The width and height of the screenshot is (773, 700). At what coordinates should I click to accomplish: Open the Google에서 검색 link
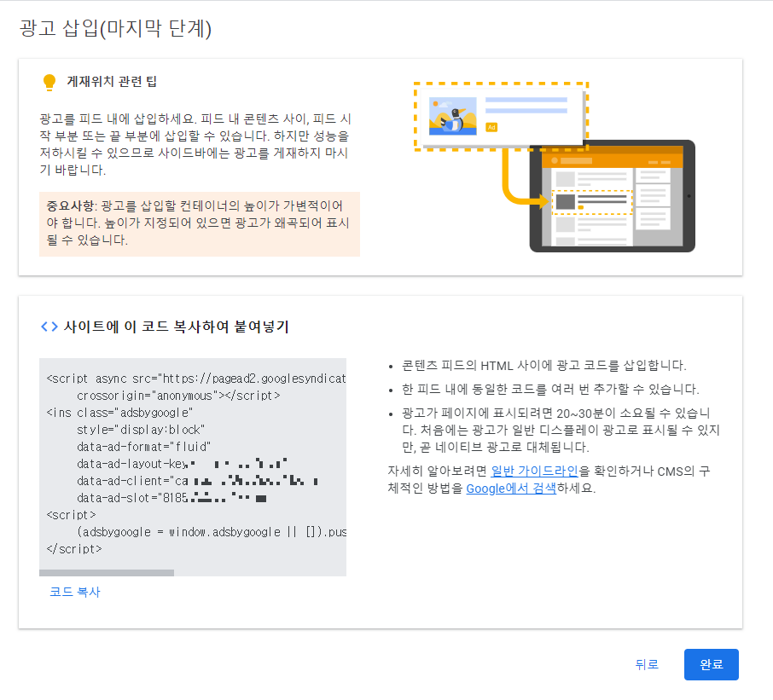coord(511,489)
